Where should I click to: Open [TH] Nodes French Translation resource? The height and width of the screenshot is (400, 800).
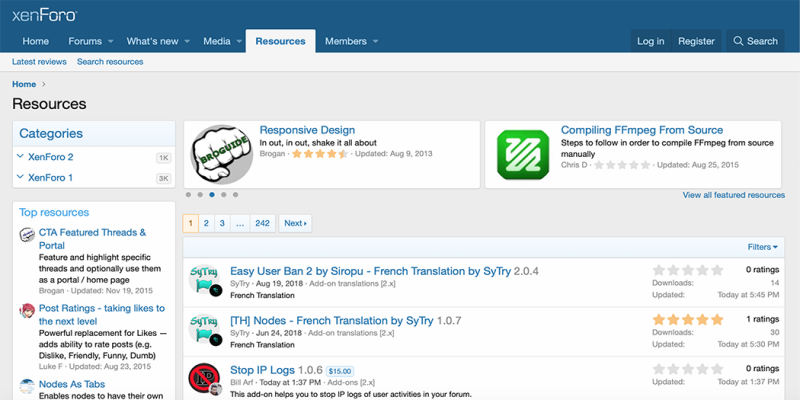[332, 321]
